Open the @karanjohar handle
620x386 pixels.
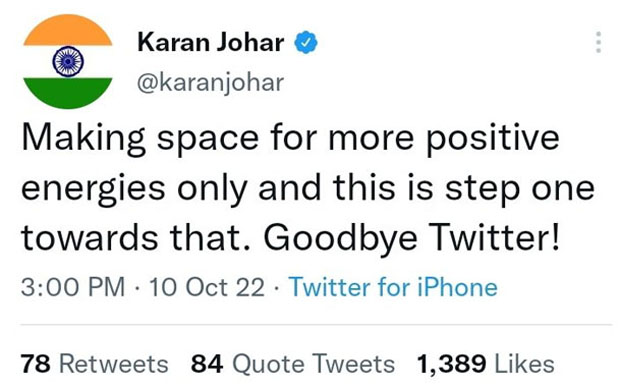210,83
